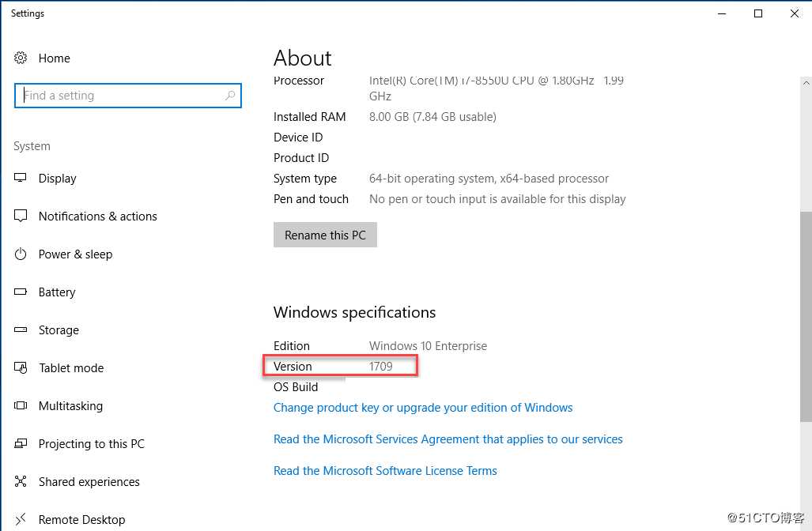Select Battery in the sidebar

click(57, 292)
